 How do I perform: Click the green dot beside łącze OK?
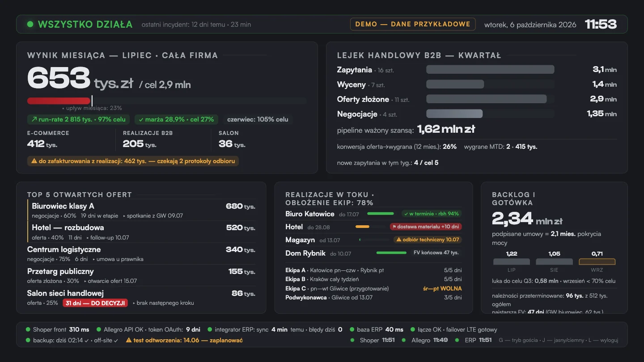click(x=413, y=330)
